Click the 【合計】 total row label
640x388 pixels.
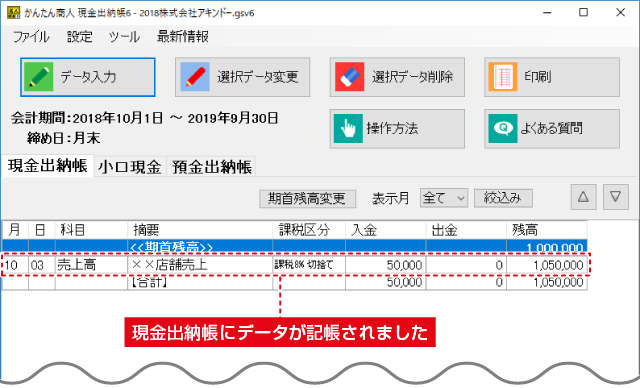coord(149,282)
